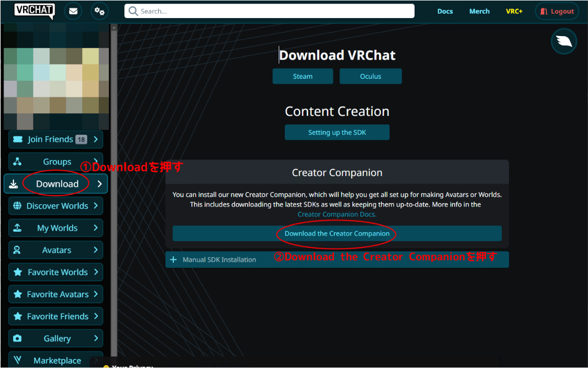The width and height of the screenshot is (588, 368).
Task: Select Download in the sidebar
Action: coord(56,184)
